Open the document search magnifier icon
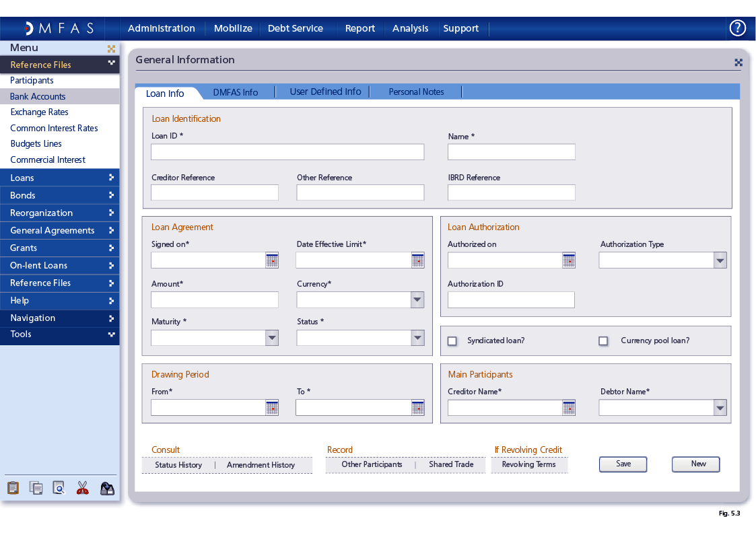The height and width of the screenshot is (535, 756). coord(59,488)
